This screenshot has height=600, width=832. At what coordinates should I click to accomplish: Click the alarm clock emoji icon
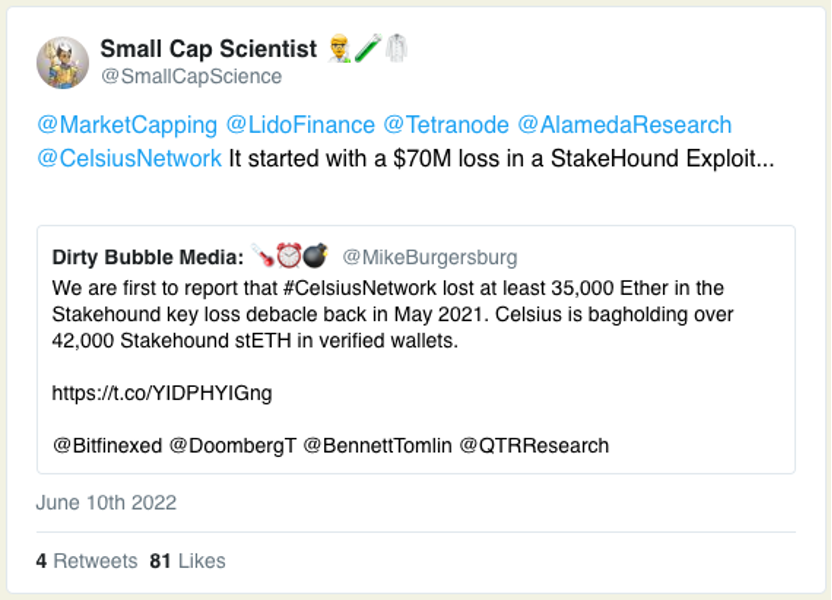point(289,257)
